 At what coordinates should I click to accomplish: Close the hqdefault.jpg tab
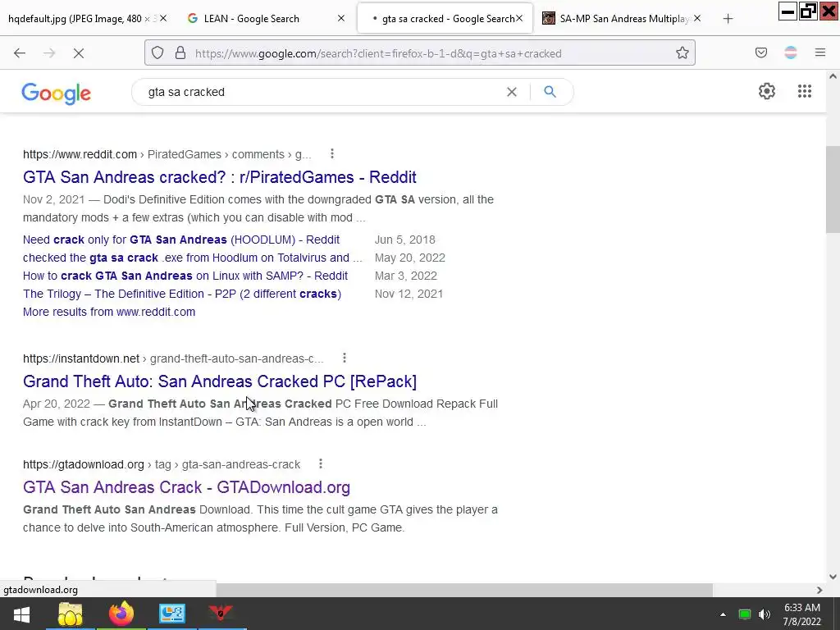[x=163, y=19]
